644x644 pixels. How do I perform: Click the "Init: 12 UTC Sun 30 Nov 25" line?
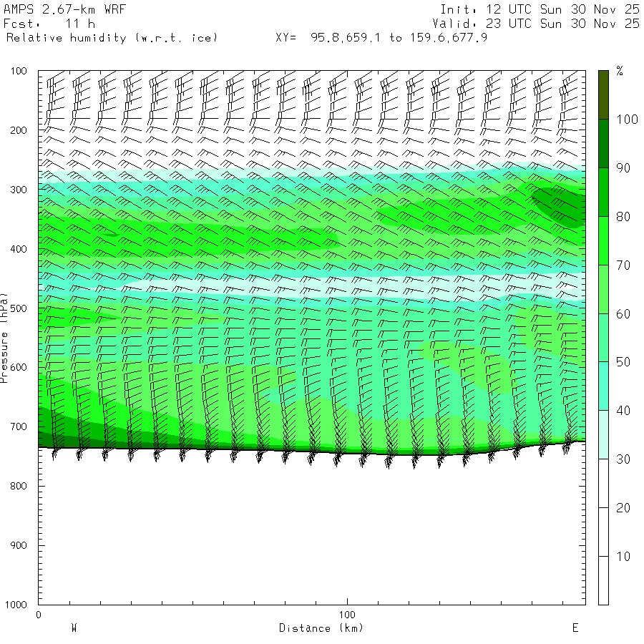click(540, 9)
